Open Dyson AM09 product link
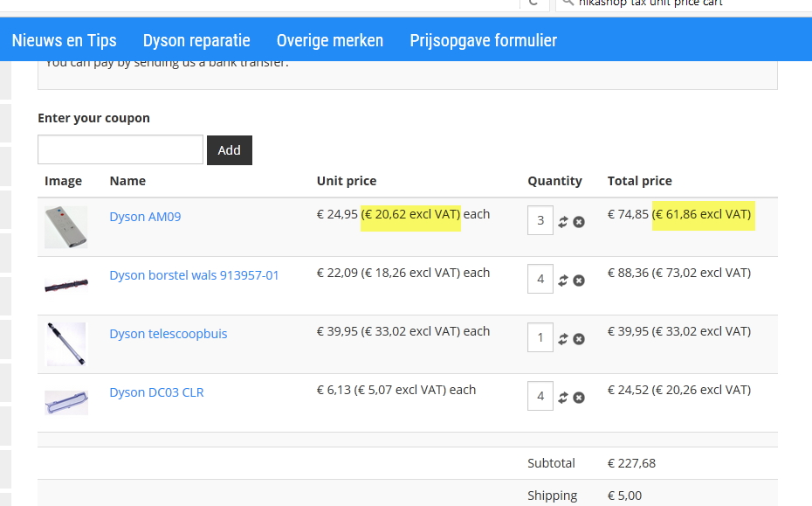This screenshot has height=506, width=812. pyautogui.click(x=145, y=217)
